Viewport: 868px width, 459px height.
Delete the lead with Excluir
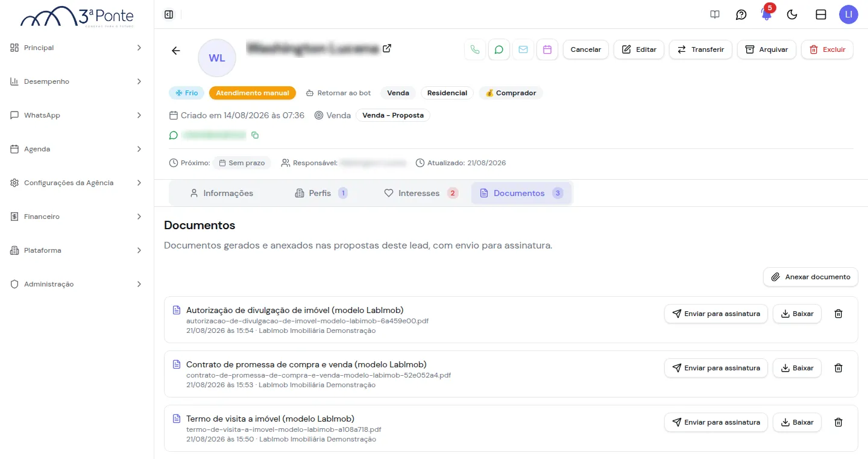click(x=827, y=49)
